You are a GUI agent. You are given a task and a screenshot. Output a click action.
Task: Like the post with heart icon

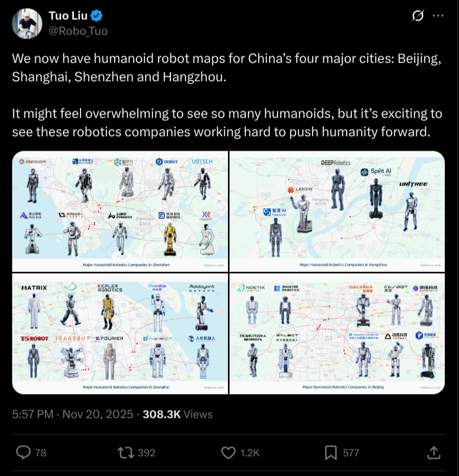(x=228, y=453)
